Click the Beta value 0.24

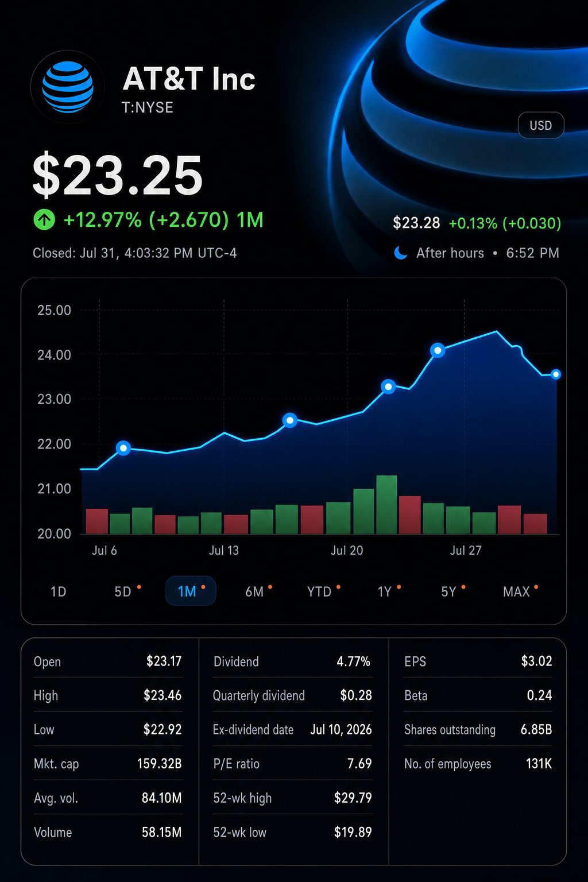click(x=539, y=695)
